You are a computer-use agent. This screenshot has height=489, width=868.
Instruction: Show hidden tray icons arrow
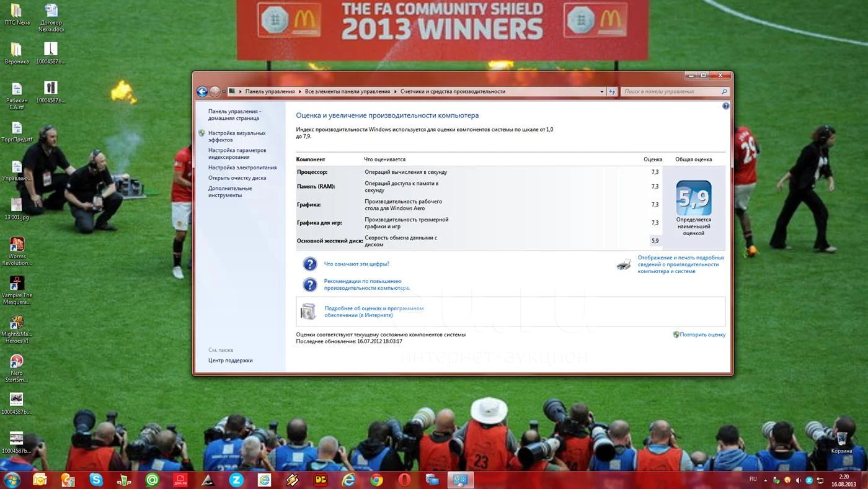coord(766,480)
